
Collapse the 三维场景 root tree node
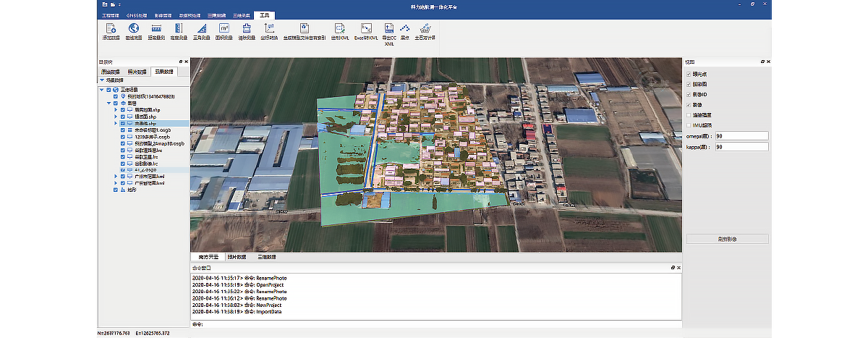click(x=102, y=90)
